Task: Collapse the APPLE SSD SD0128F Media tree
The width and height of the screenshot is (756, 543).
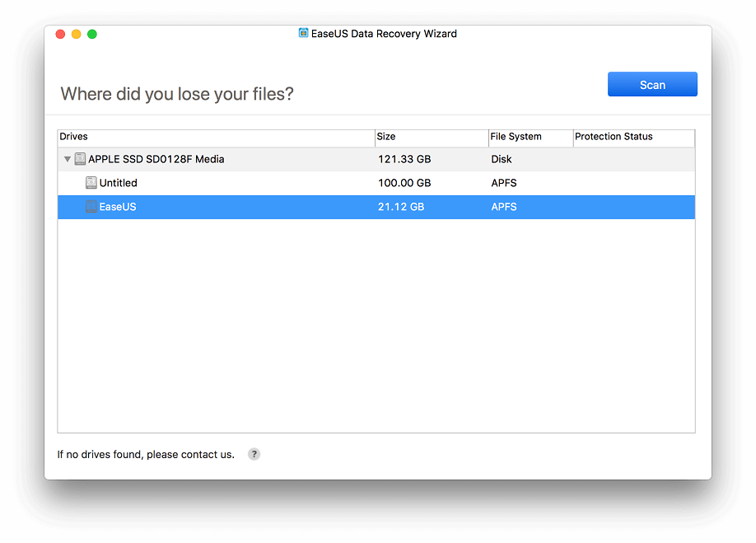Action: [x=67, y=159]
